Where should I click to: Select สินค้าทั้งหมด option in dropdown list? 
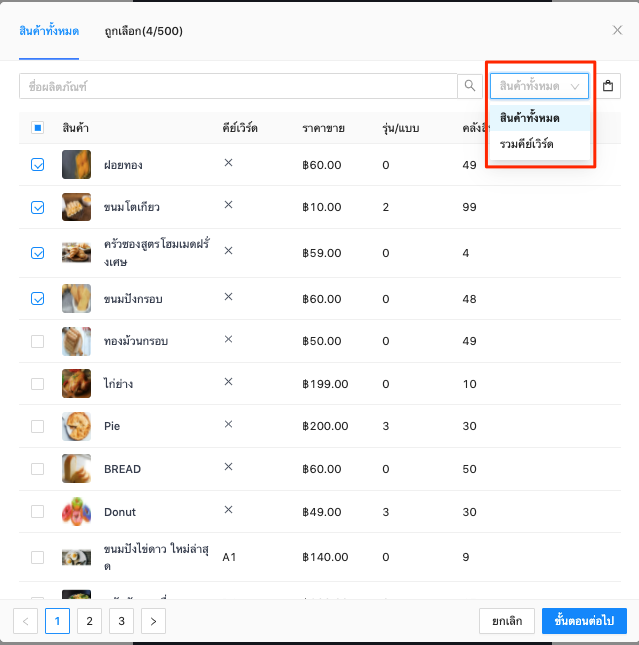(x=540, y=118)
